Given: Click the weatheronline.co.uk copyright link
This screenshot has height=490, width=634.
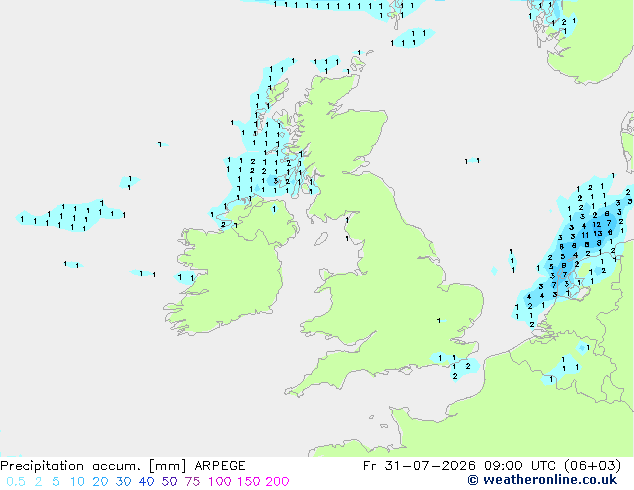Looking at the screenshot, I should point(542,480).
